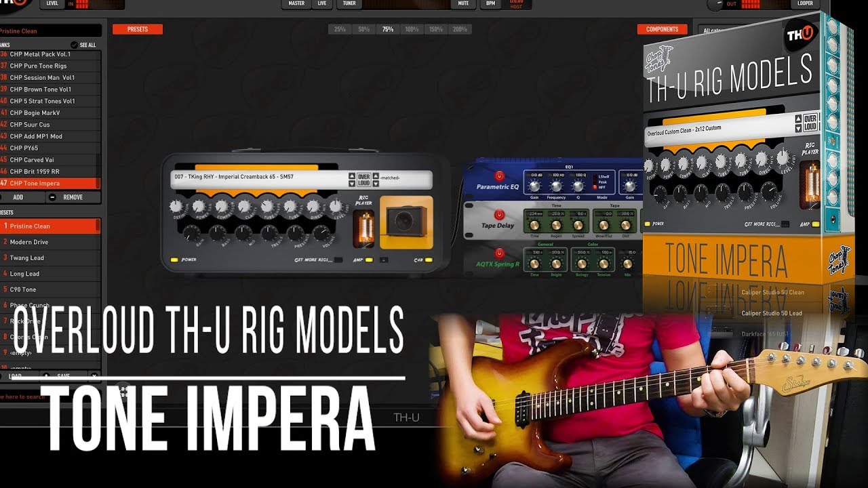Screen dimensions: 868x488
Task: Click the amp Volume knob
Action: 321,234
